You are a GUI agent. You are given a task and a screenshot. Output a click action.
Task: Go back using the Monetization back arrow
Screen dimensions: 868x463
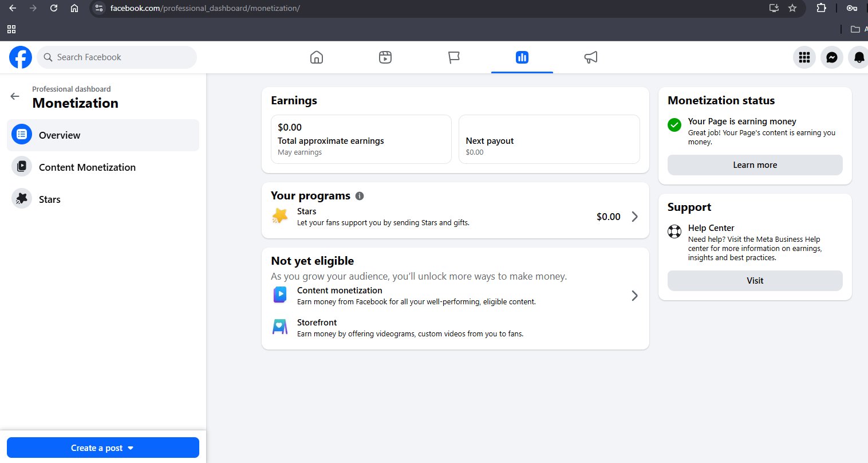[x=15, y=96]
